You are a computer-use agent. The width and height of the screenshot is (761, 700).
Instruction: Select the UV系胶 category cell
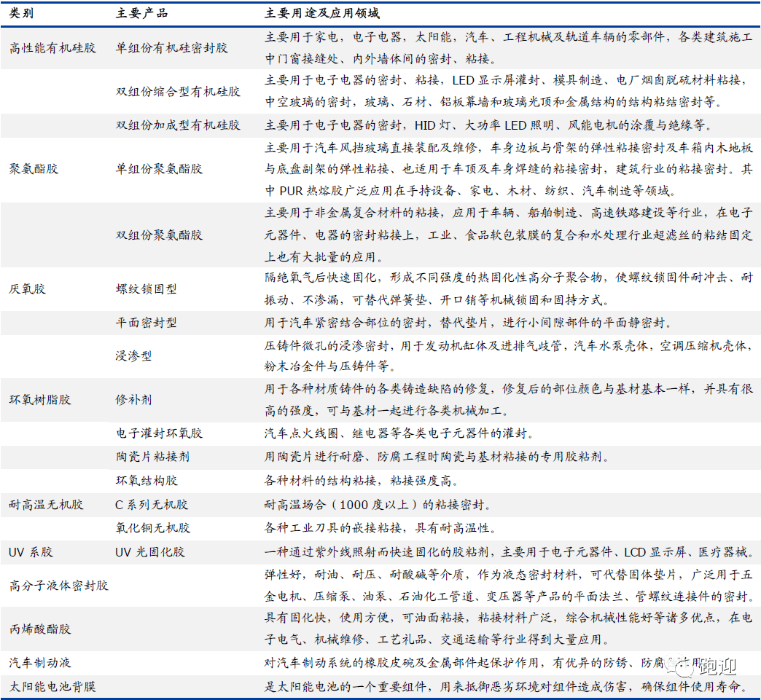pyautogui.click(x=31, y=552)
